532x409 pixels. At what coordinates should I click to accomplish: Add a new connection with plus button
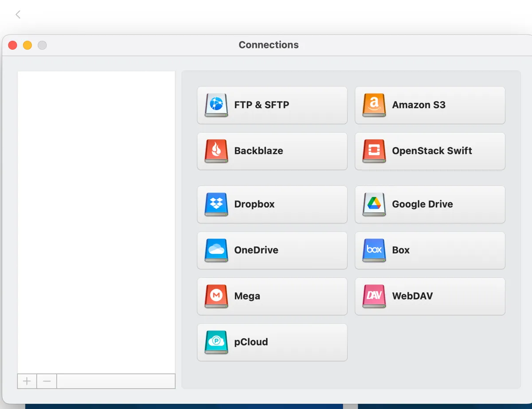27,381
